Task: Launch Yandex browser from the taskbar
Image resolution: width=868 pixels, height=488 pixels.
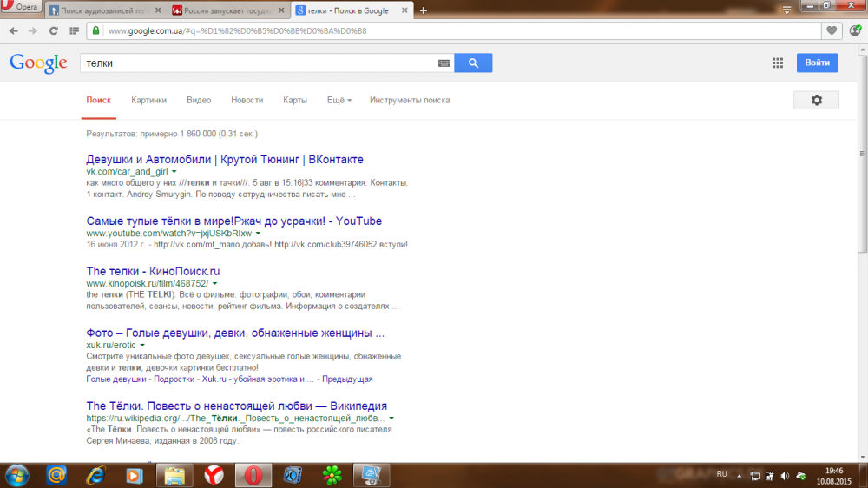Action: [213, 475]
